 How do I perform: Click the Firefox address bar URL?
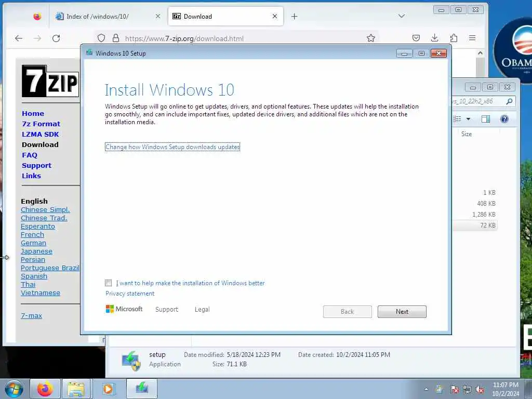(x=184, y=38)
